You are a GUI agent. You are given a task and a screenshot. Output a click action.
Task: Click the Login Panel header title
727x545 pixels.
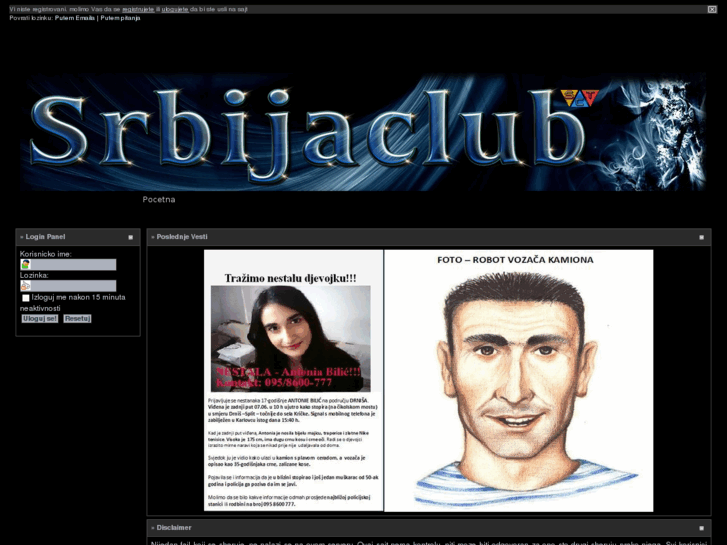coord(45,237)
